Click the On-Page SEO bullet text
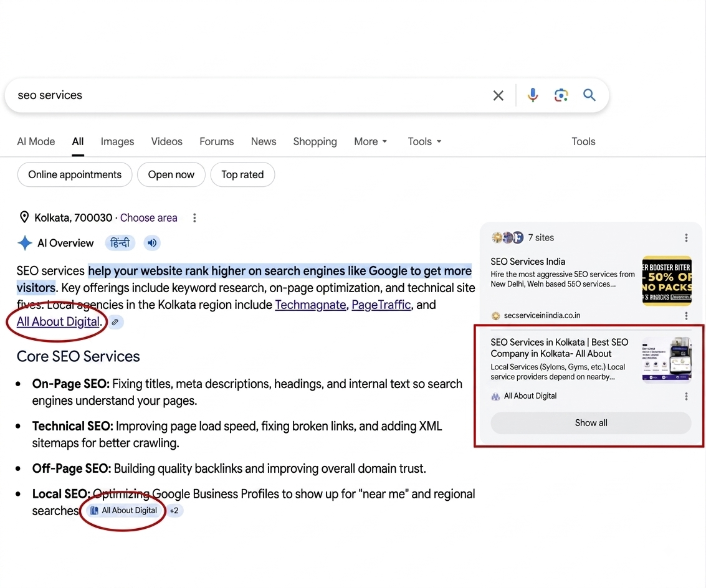Viewport: 706px width, 588px height. (247, 392)
